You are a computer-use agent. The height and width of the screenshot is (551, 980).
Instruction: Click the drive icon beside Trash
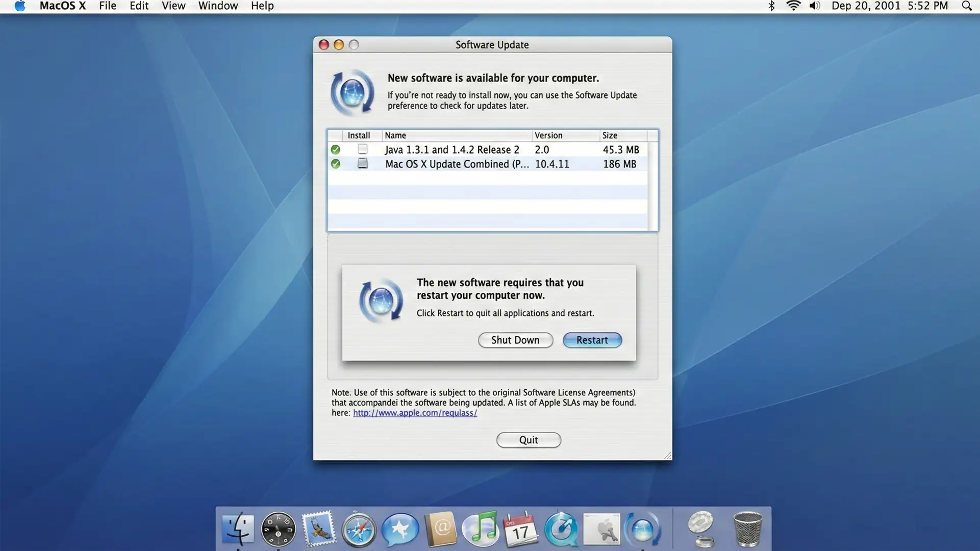click(702, 529)
